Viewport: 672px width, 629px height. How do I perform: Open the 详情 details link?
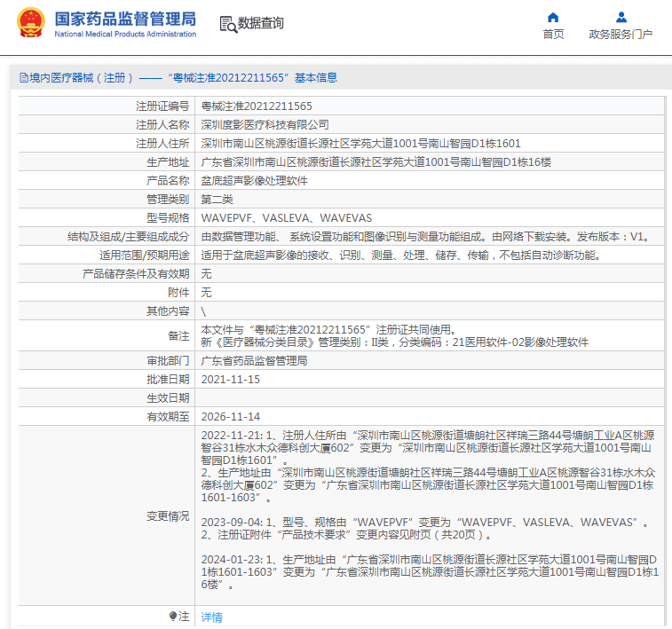(211, 617)
